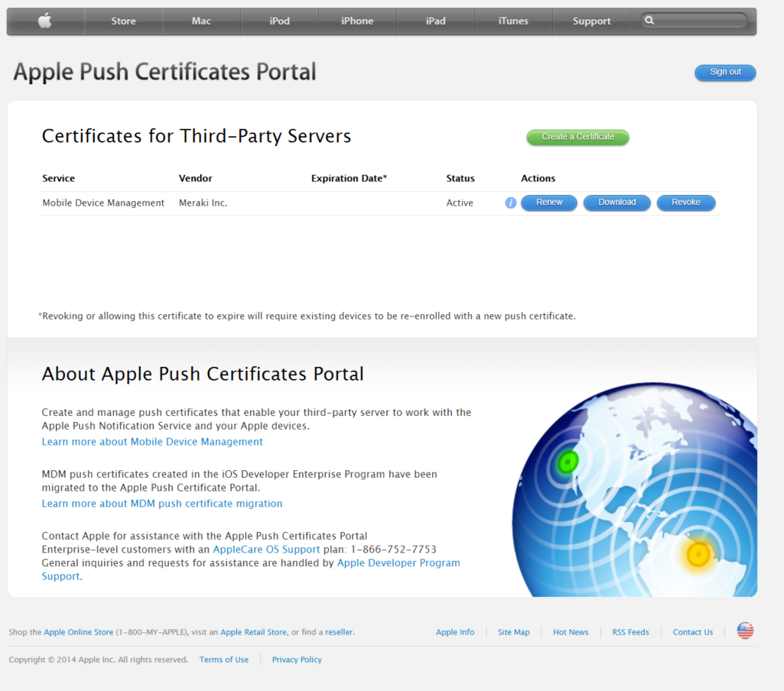Click the RSS Feeds footer item
Viewport: 784px width, 691px height.
(x=629, y=631)
